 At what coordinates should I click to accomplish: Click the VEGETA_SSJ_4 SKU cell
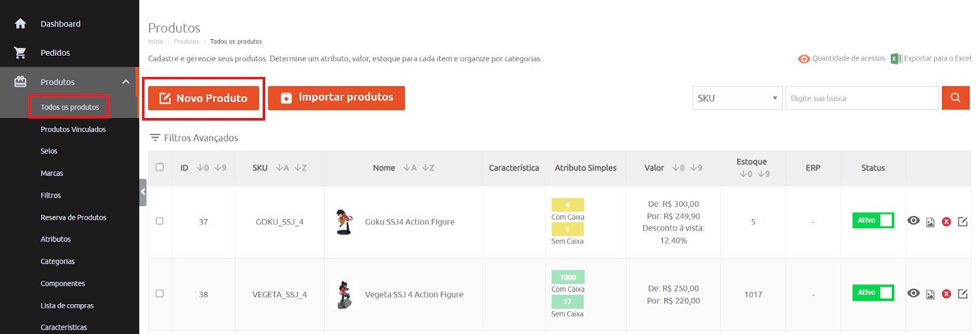click(279, 294)
